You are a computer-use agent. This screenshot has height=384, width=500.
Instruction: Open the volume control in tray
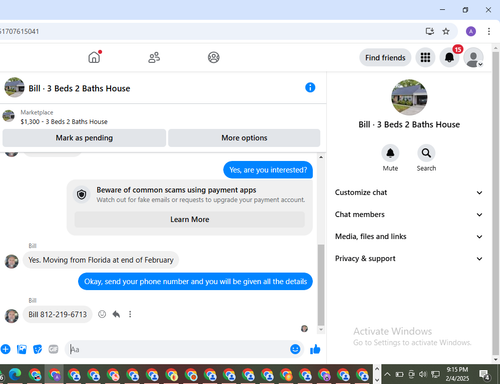(423, 374)
